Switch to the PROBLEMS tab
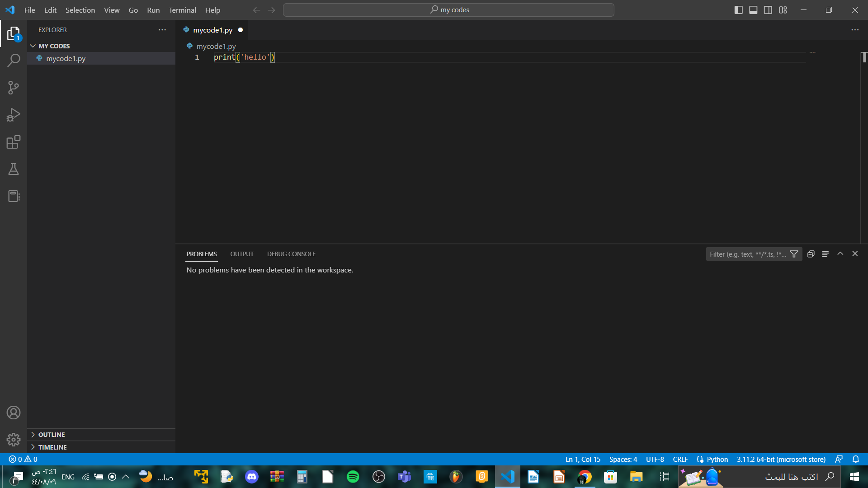 (202, 254)
